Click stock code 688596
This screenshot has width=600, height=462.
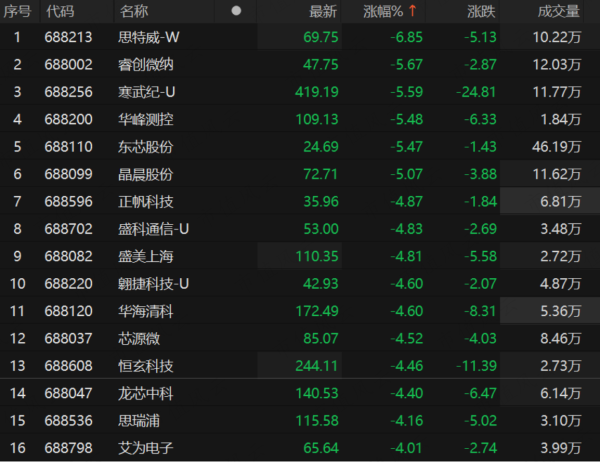[x=68, y=201]
